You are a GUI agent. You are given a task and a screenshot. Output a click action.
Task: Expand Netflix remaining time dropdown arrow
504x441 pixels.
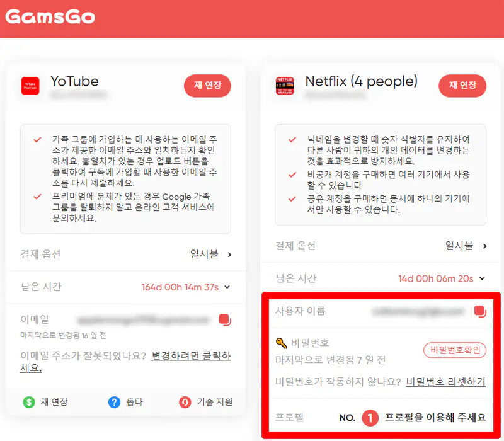pyautogui.click(x=482, y=278)
